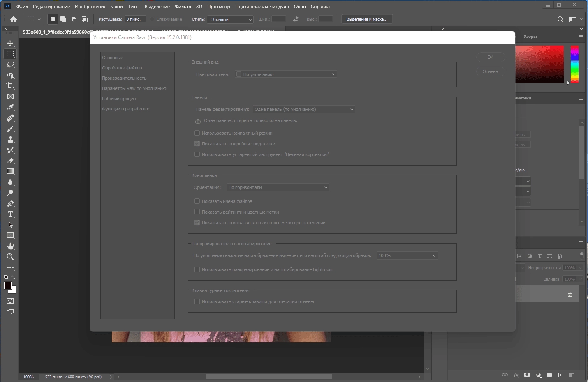Enable Lightroom panning and zooming checkbox
Screen dimensions: 588x382
(x=197, y=269)
